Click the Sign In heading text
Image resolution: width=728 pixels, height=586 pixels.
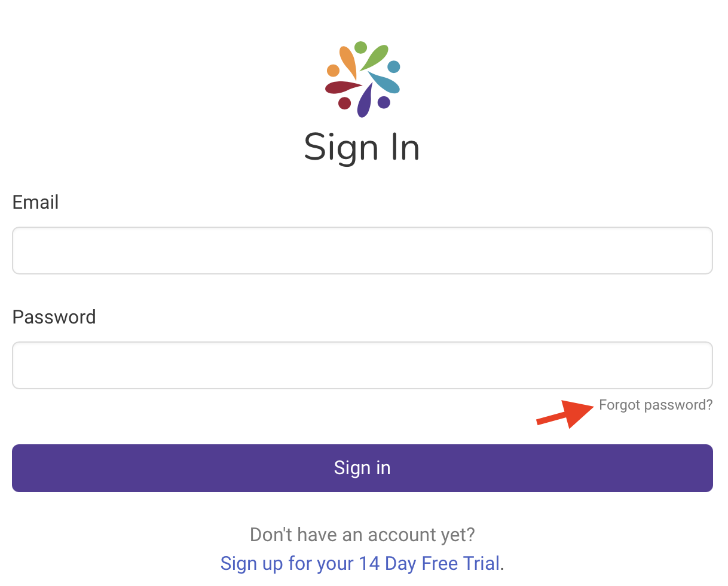[362, 147]
